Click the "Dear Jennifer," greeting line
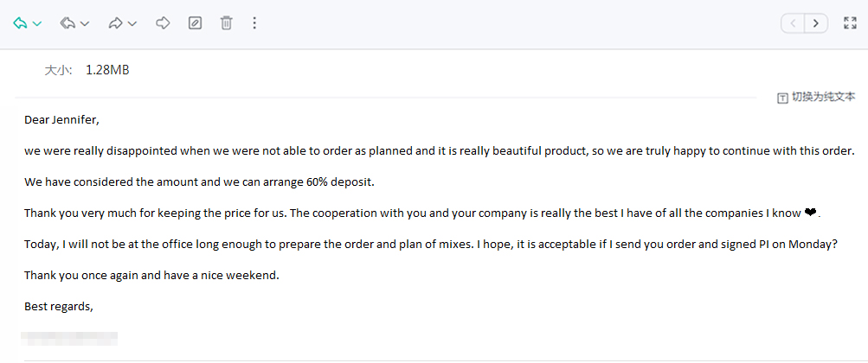The image size is (868, 363). tap(62, 119)
